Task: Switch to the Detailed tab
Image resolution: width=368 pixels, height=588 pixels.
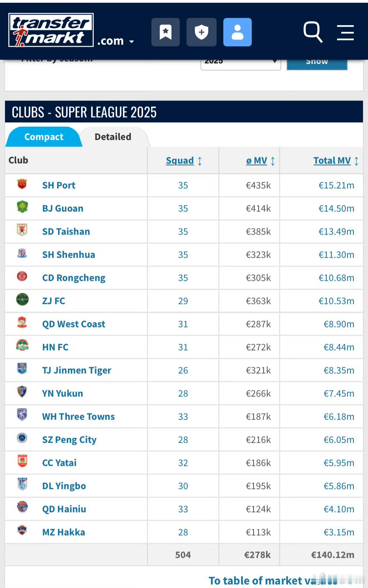Action: [113, 137]
